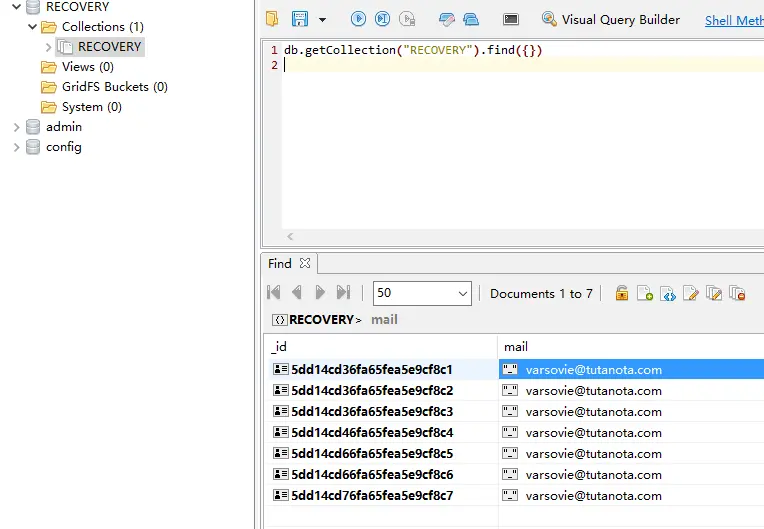Select the Views (0) folder
Viewport: 764px width, 529px height.
(88, 67)
